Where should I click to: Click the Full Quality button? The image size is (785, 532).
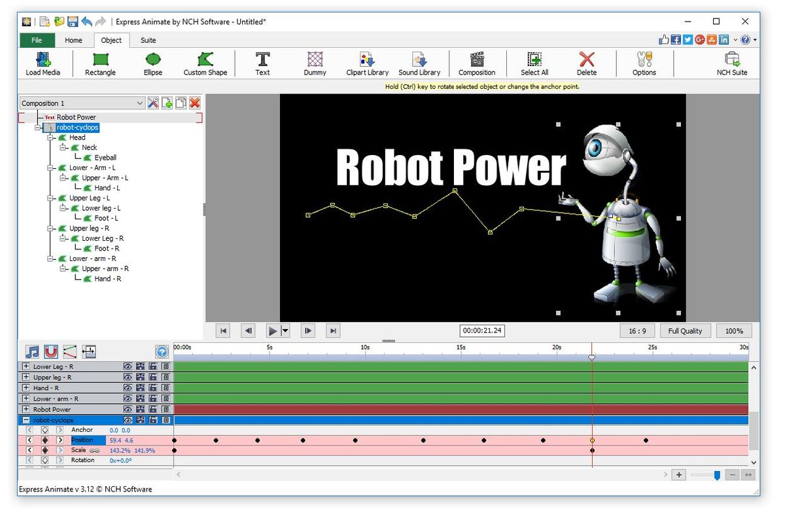pyautogui.click(x=685, y=330)
